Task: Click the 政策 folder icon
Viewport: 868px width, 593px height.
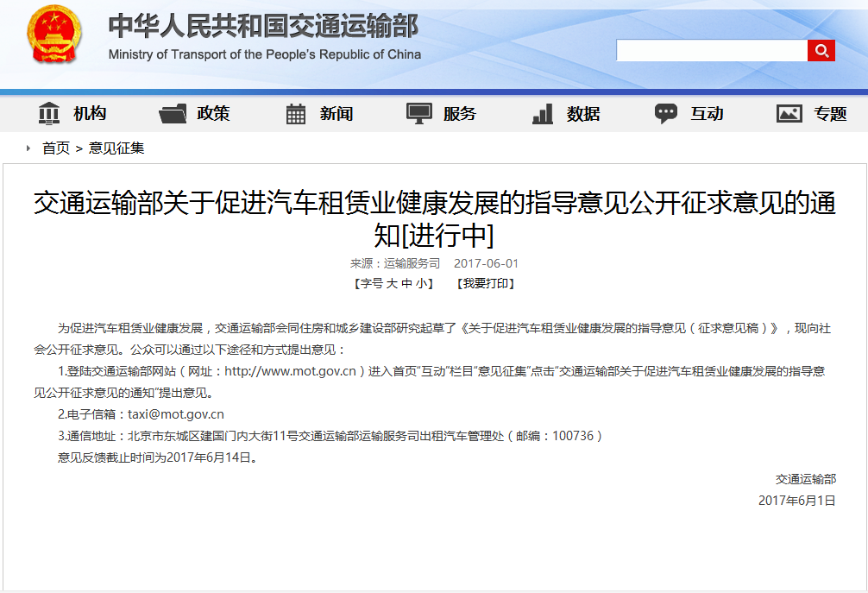Action: coord(173,113)
